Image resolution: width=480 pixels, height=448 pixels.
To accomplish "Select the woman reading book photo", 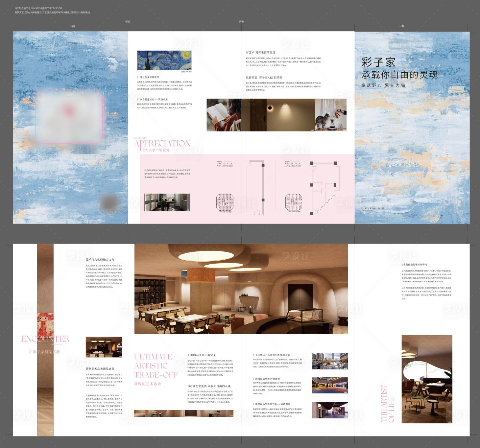I will (224, 115).
